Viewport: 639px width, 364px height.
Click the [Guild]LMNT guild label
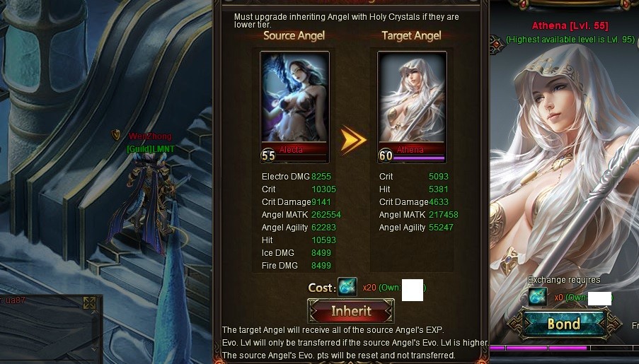[151, 149]
